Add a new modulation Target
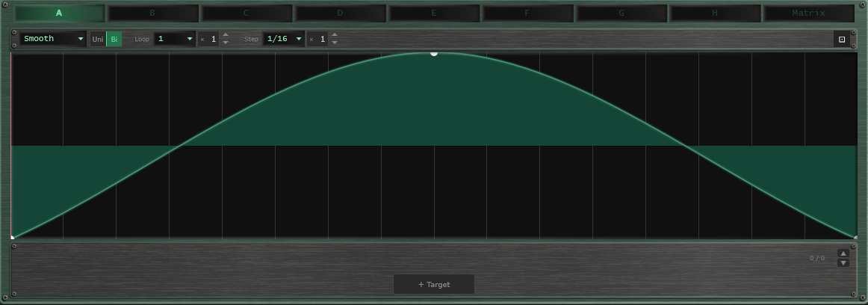Screen dimensions: 868x305 [434, 285]
